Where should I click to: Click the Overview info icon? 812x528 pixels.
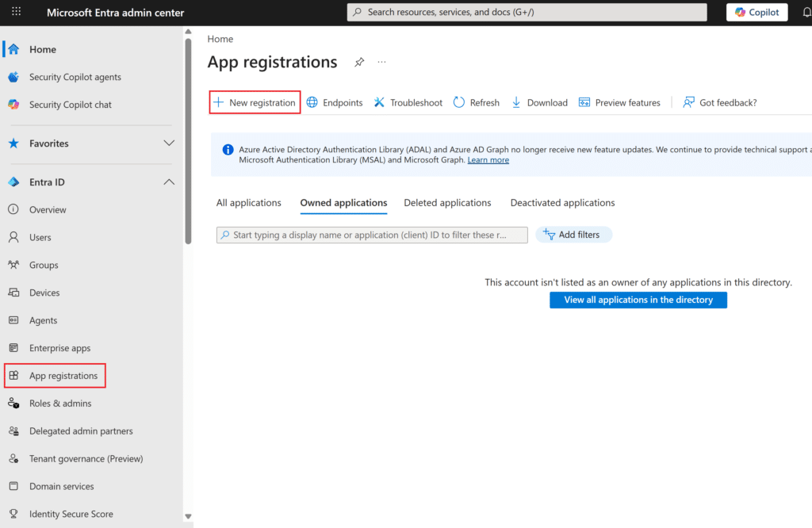tap(13, 209)
